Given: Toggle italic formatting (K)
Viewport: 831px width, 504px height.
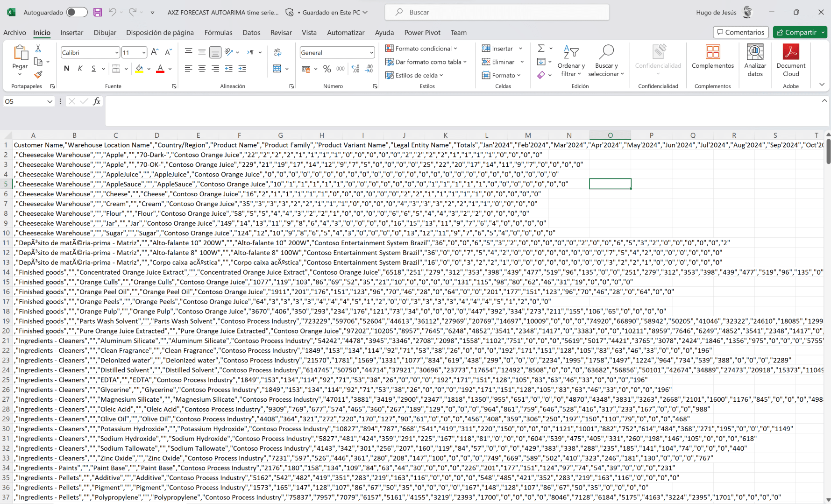Looking at the screenshot, I should click(x=80, y=69).
